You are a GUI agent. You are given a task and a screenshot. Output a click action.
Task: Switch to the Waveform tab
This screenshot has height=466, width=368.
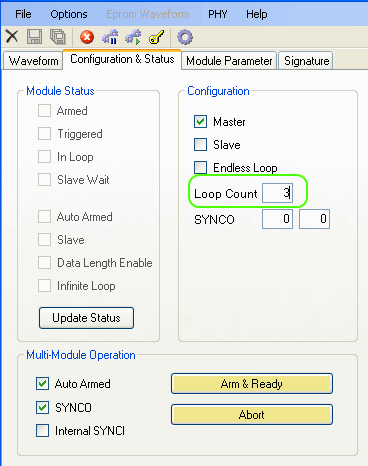coord(33,61)
